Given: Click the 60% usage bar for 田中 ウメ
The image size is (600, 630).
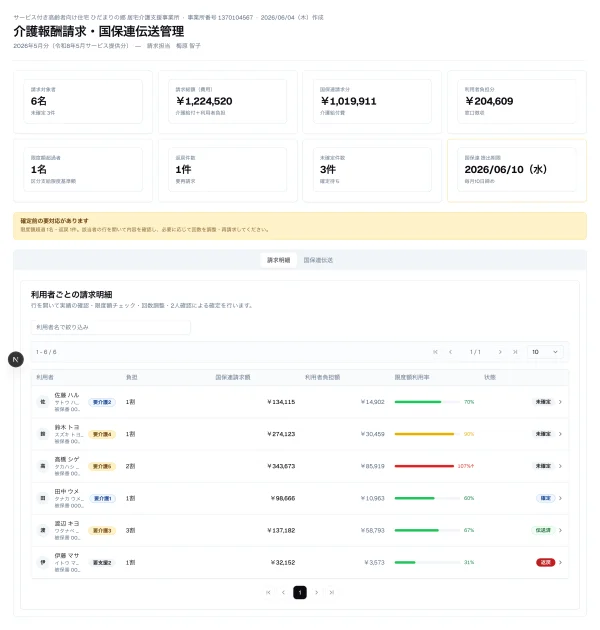Looking at the screenshot, I should (x=427, y=498).
